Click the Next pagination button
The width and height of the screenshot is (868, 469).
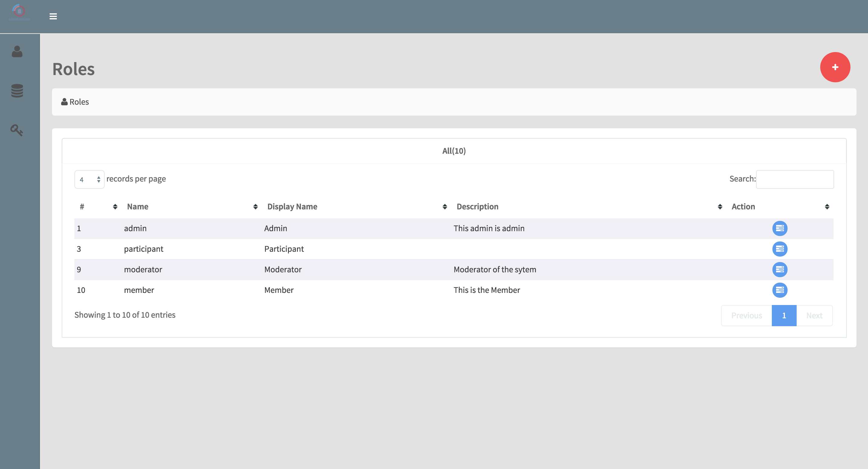pos(814,315)
